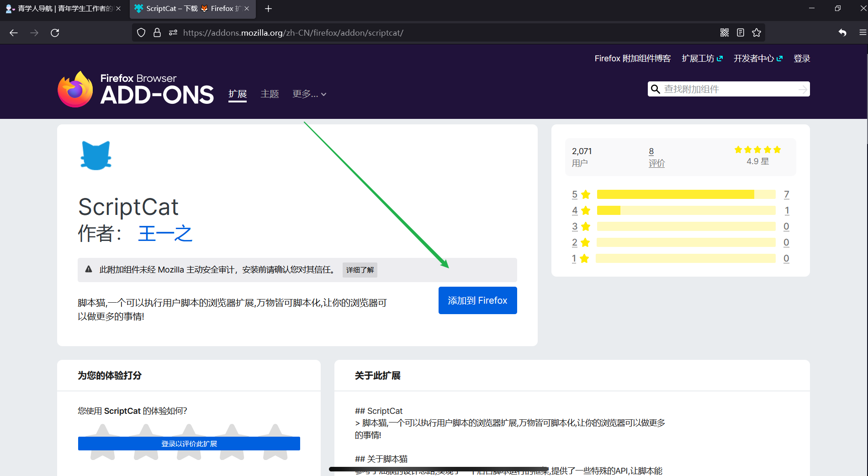Click the 登录以评价此扩展 button
Viewport: 868px width, 476px height.
(x=189, y=443)
